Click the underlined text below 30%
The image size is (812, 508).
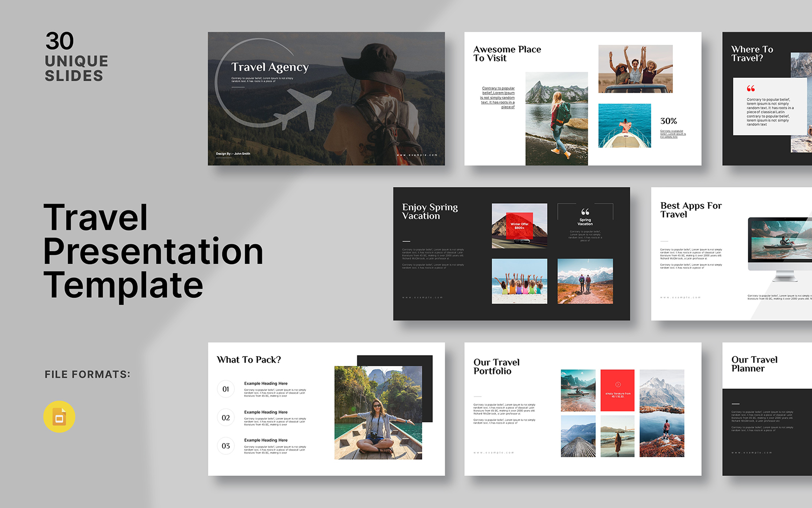click(x=672, y=134)
